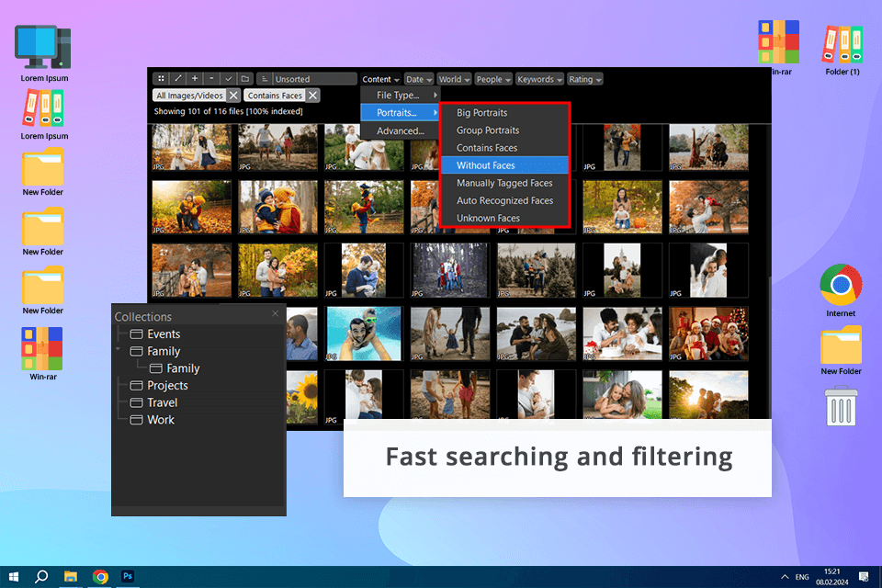This screenshot has height=588, width=882.
Task: Choose Unknown Faces filter
Action: (504, 218)
